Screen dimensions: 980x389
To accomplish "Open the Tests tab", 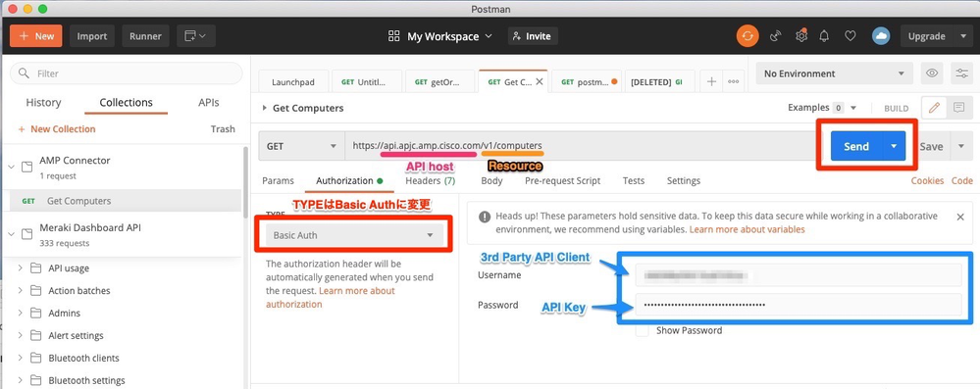I will pos(633,180).
